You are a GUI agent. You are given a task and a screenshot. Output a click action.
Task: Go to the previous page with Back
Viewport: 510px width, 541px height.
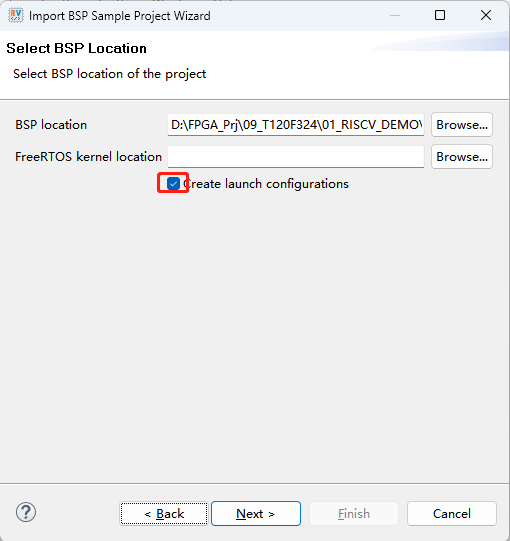164,514
